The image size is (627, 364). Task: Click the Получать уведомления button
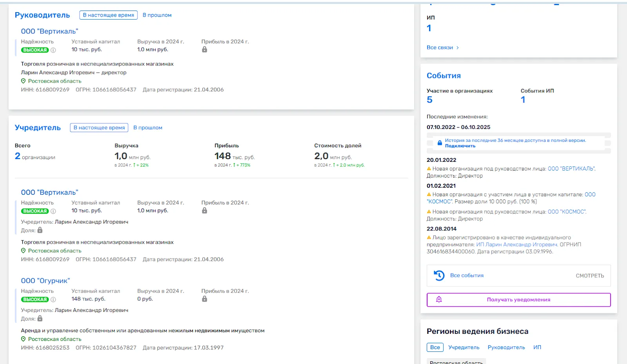pos(518,300)
